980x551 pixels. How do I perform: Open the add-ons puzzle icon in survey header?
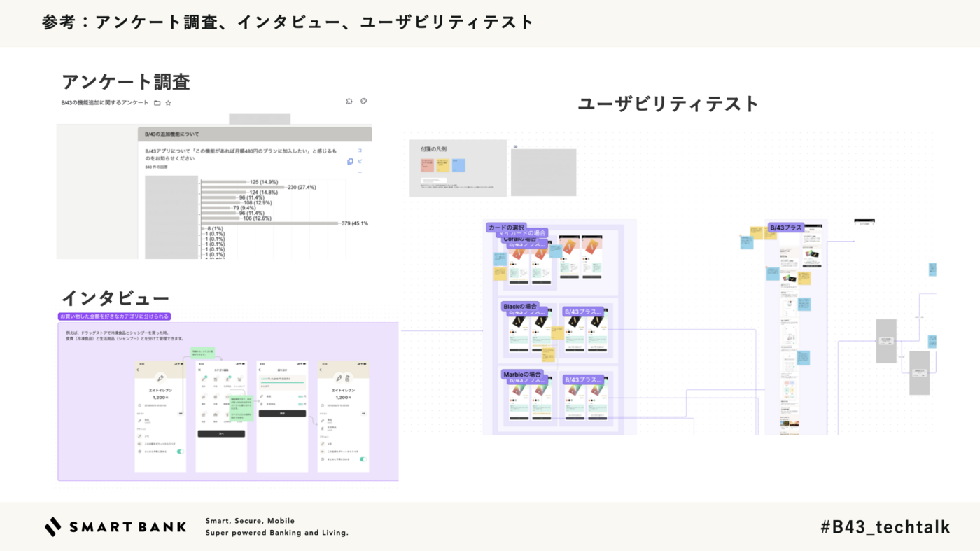point(349,102)
